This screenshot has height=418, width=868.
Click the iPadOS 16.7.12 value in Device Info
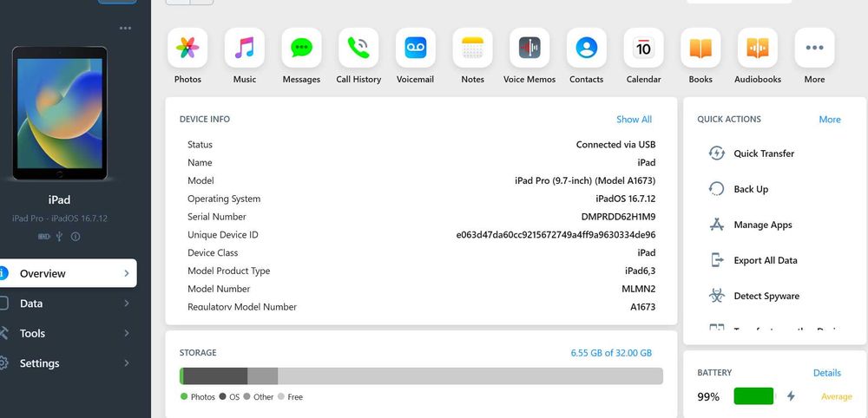[626, 199]
